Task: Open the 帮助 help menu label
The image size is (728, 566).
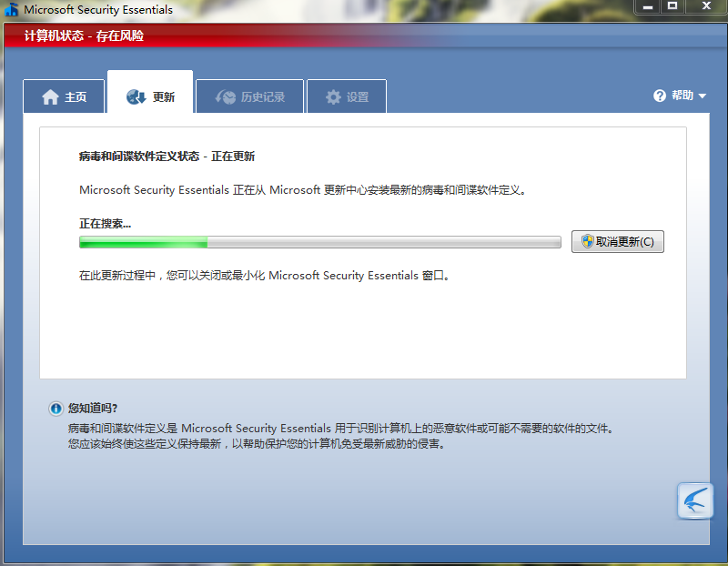Action: pyautogui.click(x=682, y=96)
